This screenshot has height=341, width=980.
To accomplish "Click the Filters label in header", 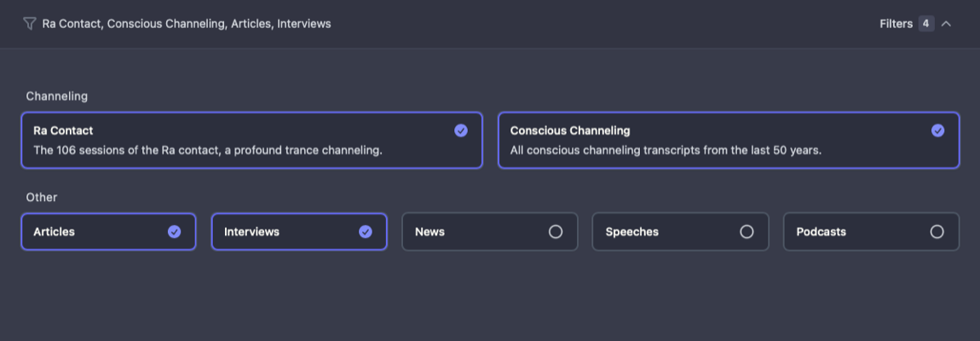I will tap(896, 24).
